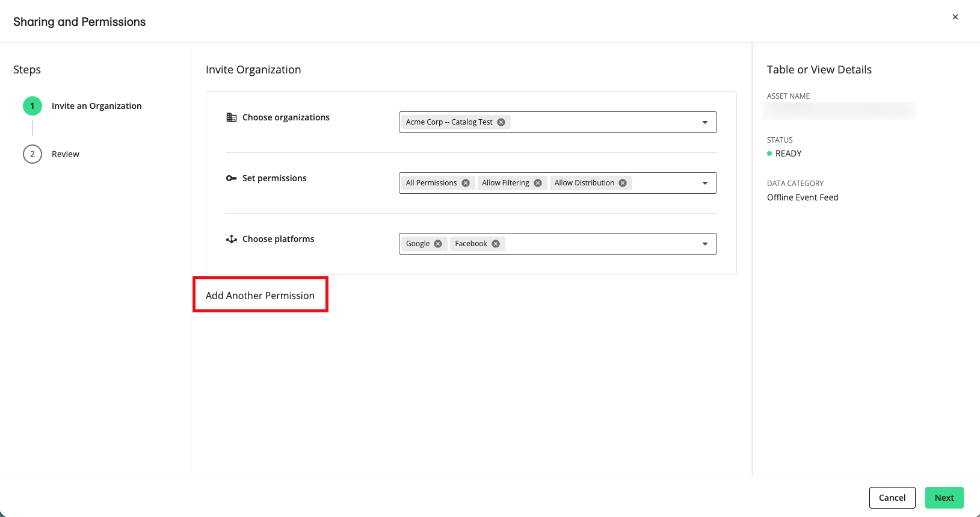980x517 pixels.
Task: Remove the All Permissions chip
Action: 466,183
